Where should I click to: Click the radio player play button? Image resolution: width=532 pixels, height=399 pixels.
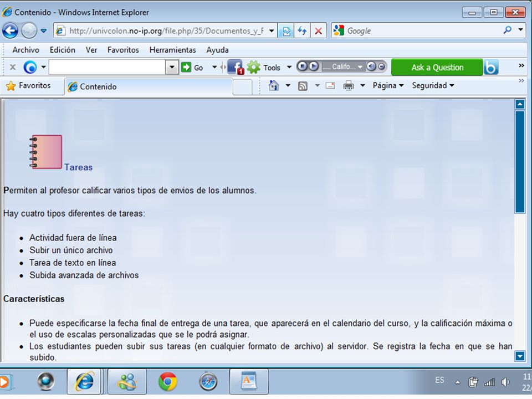pyautogui.click(x=314, y=66)
